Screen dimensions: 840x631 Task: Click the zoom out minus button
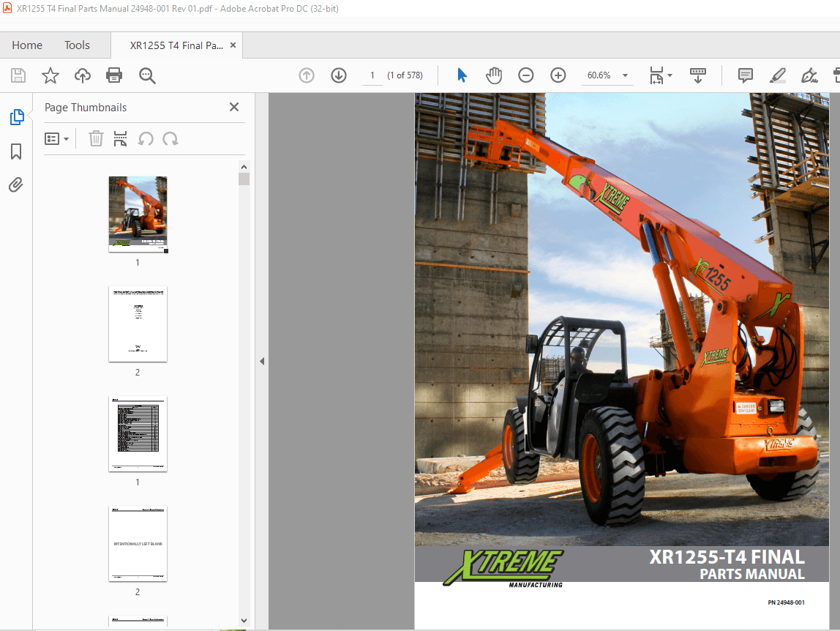click(526, 75)
